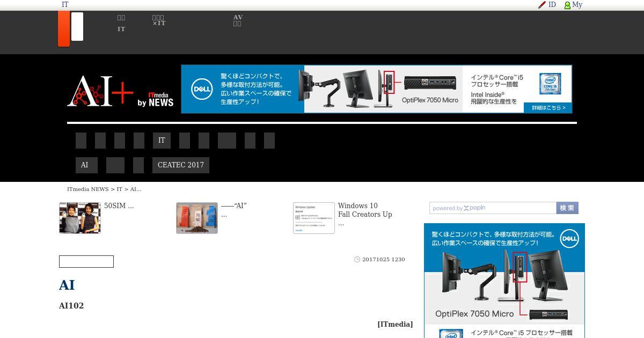Screen dimensions: 644x338
Task: Go to ITmedia NEWS breadcrumb link
Action: pos(88,189)
